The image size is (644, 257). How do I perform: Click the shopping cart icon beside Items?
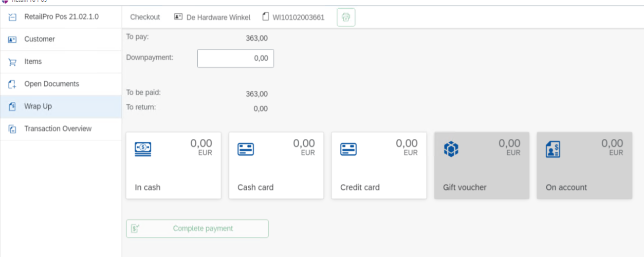12,62
